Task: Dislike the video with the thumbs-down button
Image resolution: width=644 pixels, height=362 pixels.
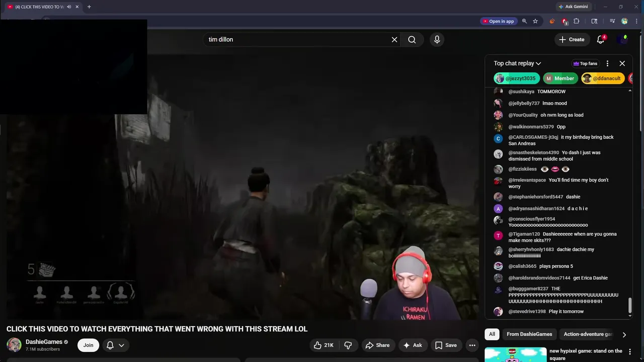Action: click(348, 345)
